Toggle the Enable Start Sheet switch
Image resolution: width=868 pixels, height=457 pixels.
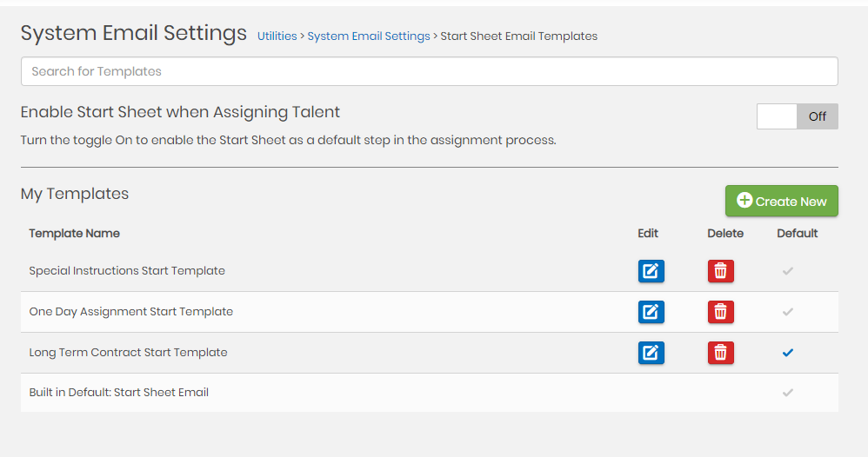click(797, 116)
